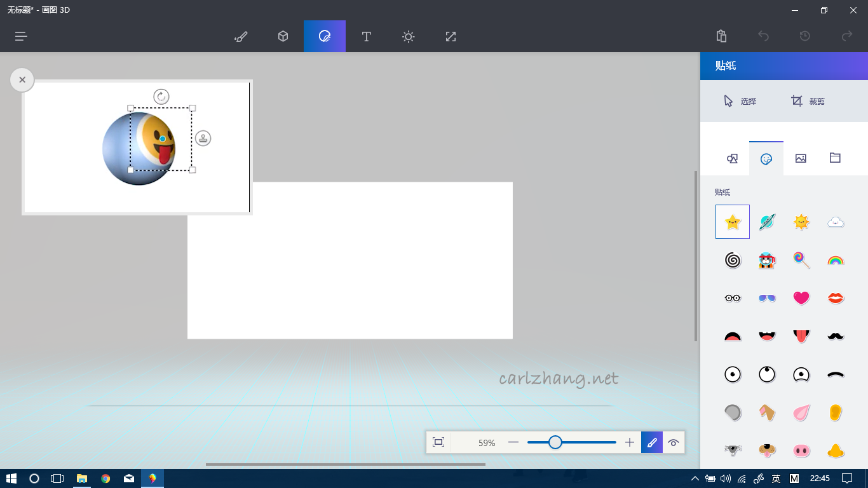Expand the hamburger main menu
The image size is (868, 488).
pyautogui.click(x=20, y=36)
